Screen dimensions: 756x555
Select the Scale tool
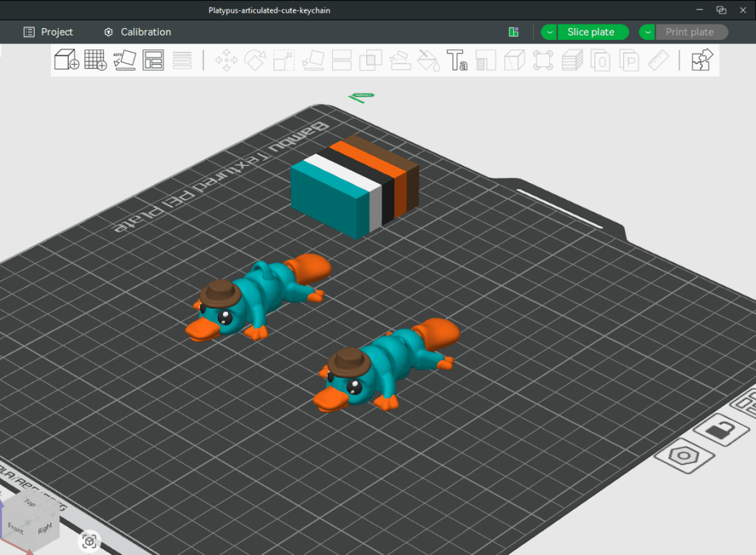tap(283, 61)
